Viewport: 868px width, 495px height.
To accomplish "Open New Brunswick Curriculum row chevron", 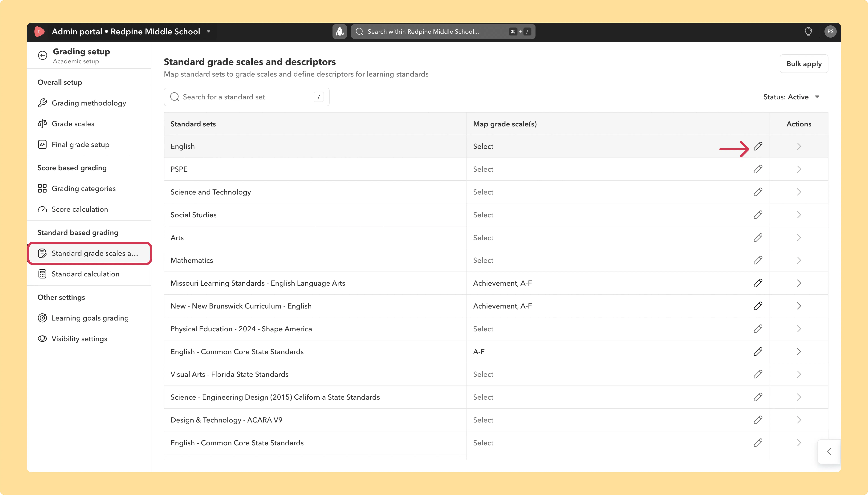I will [799, 306].
